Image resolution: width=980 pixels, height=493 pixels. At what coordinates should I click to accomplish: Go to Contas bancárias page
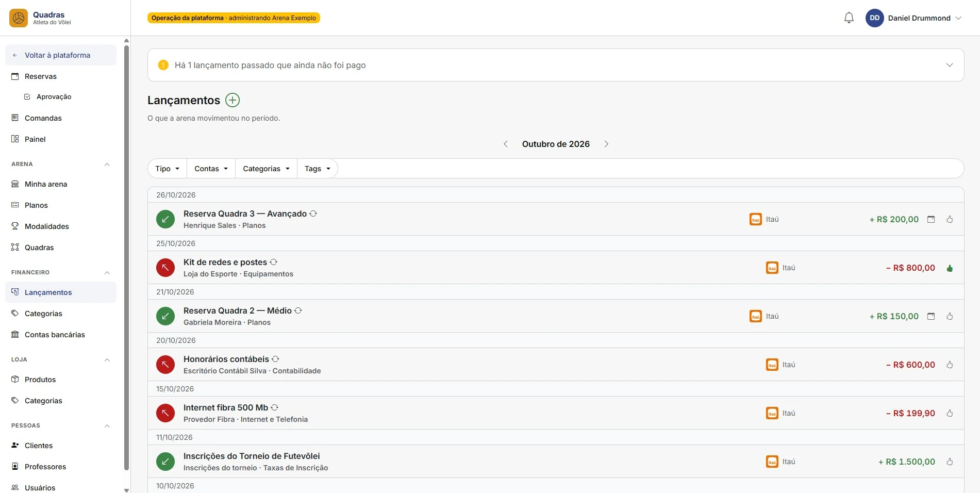tap(61, 335)
